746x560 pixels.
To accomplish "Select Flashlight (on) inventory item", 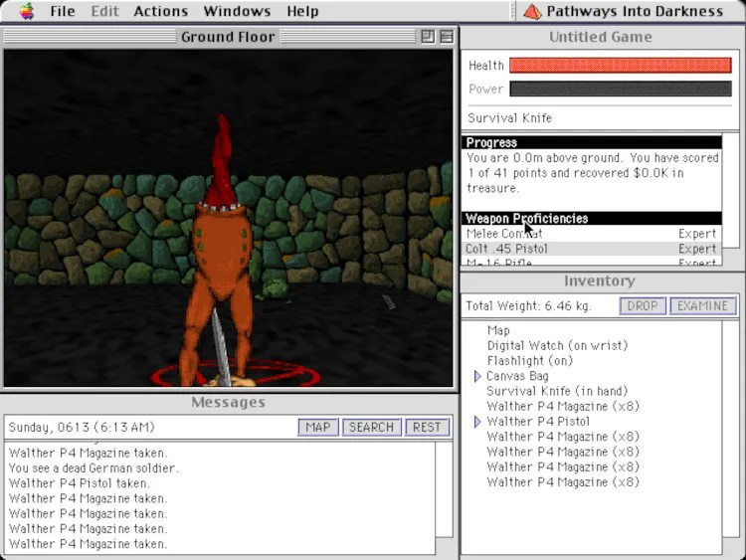I will (529, 361).
